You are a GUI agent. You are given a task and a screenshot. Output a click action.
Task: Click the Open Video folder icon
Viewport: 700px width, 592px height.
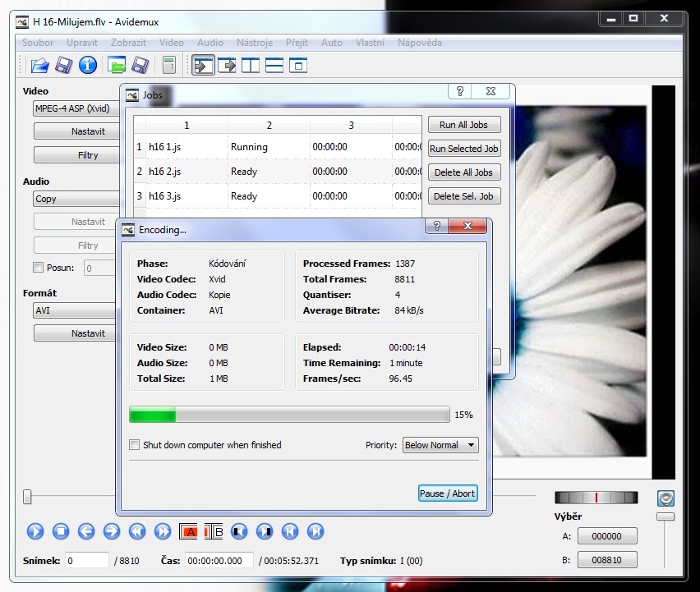(39, 65)
